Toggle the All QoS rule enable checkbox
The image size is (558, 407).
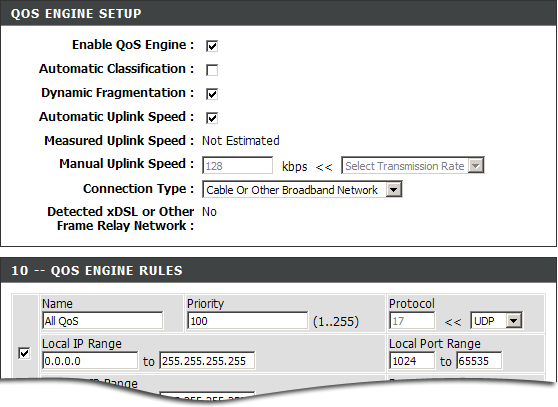point(24,353)
